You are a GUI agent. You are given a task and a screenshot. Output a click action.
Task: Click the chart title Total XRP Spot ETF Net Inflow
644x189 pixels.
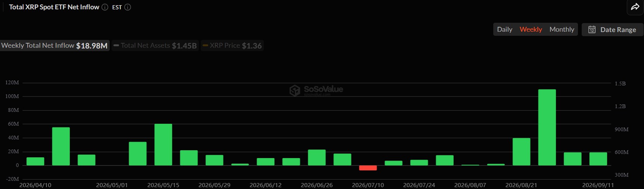click(54, 7)
